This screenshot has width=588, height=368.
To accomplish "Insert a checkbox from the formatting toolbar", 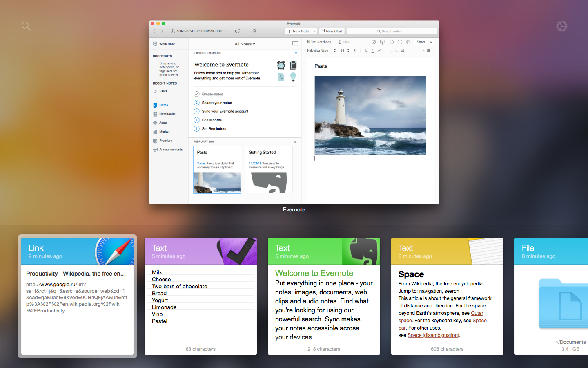I will pyautogui.click(x=402, y=50).
